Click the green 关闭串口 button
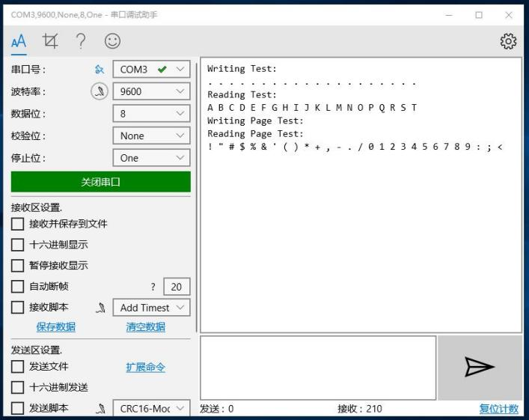This screenshot has width=529, height=420. pos(100,182)
